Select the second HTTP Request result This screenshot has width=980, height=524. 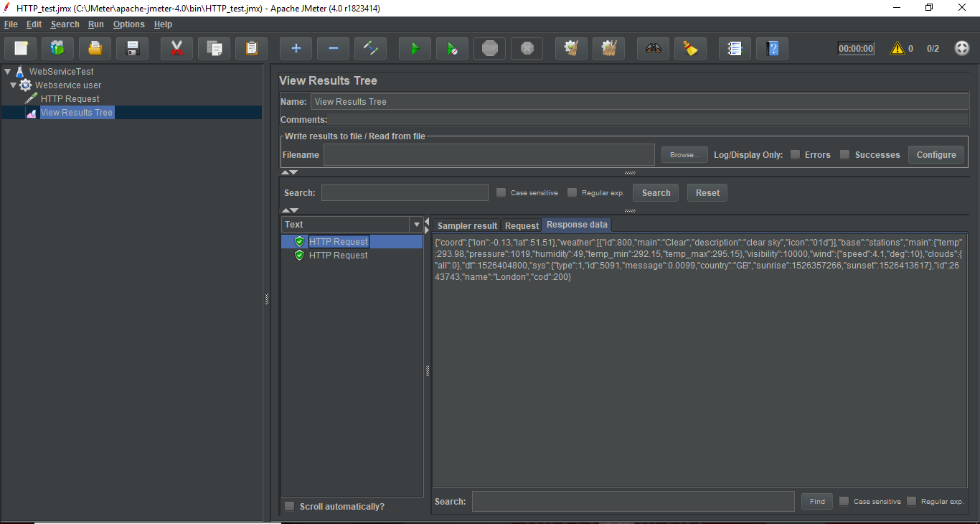338,256
